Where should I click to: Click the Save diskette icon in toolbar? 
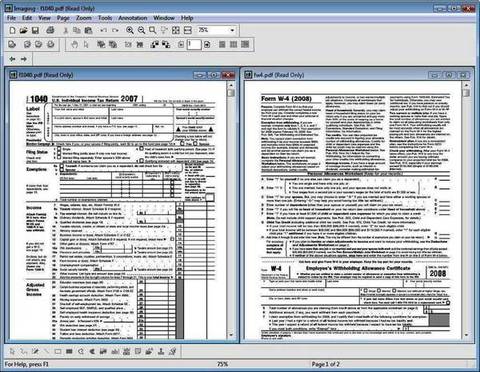point(35,31)
